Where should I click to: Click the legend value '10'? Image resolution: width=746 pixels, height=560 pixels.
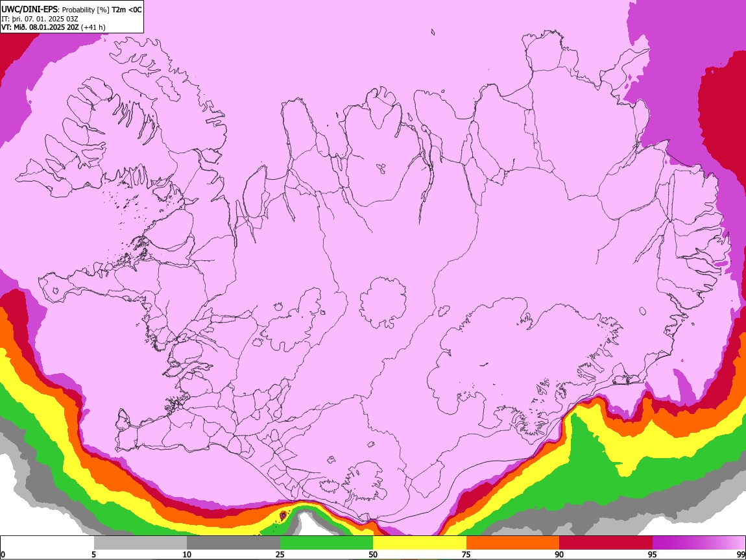coord(187,555)
